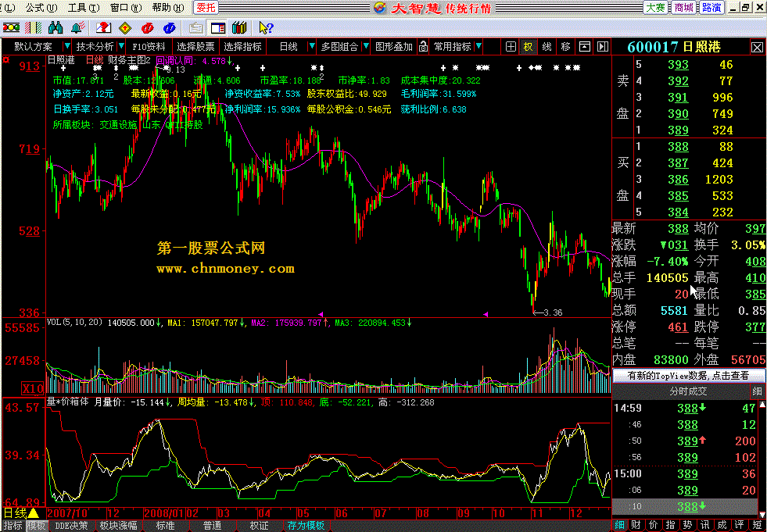Click the blue info circle icon

[169, 27]
